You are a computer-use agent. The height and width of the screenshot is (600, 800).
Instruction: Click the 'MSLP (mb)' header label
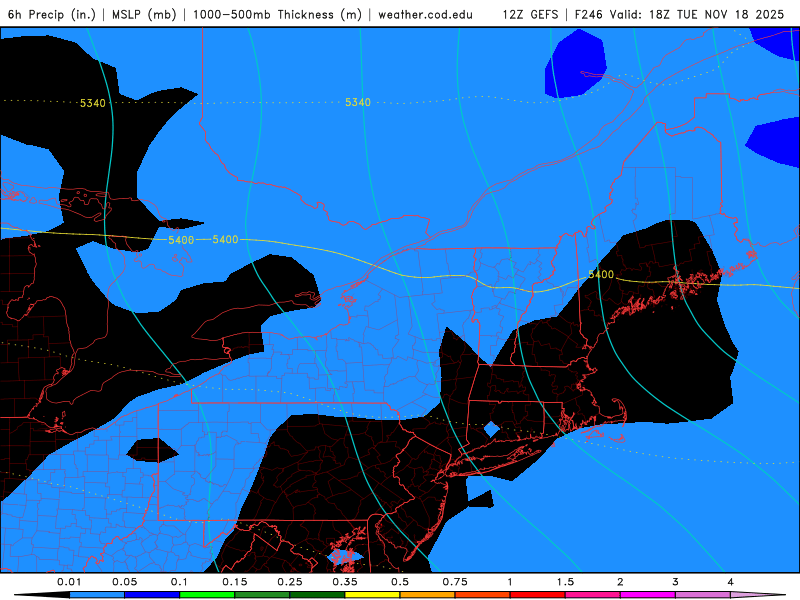click(144, 14)
